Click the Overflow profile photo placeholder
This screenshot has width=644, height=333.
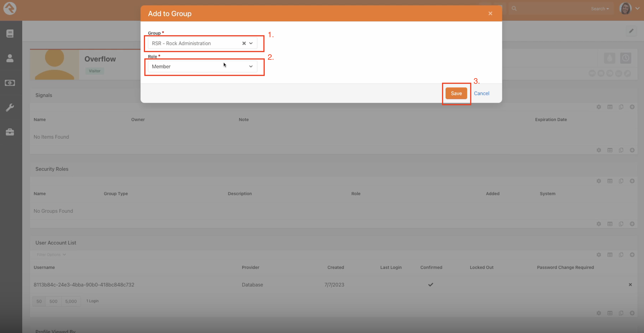pyautogui.click(x=54, y=65)
